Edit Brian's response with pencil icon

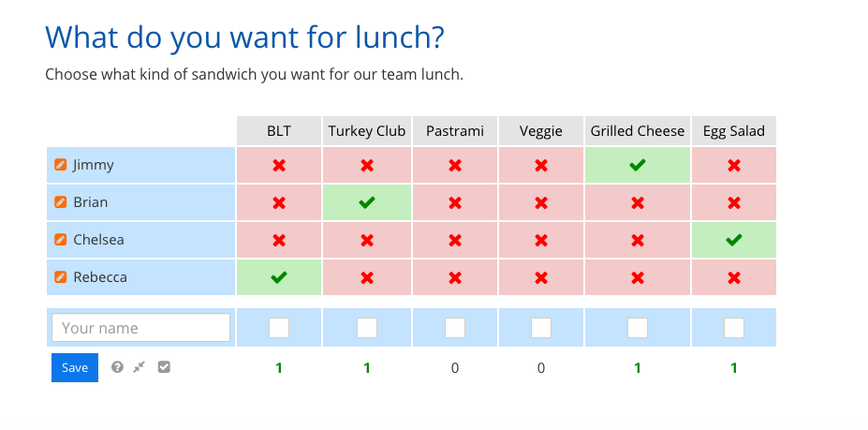click(61, 202)
